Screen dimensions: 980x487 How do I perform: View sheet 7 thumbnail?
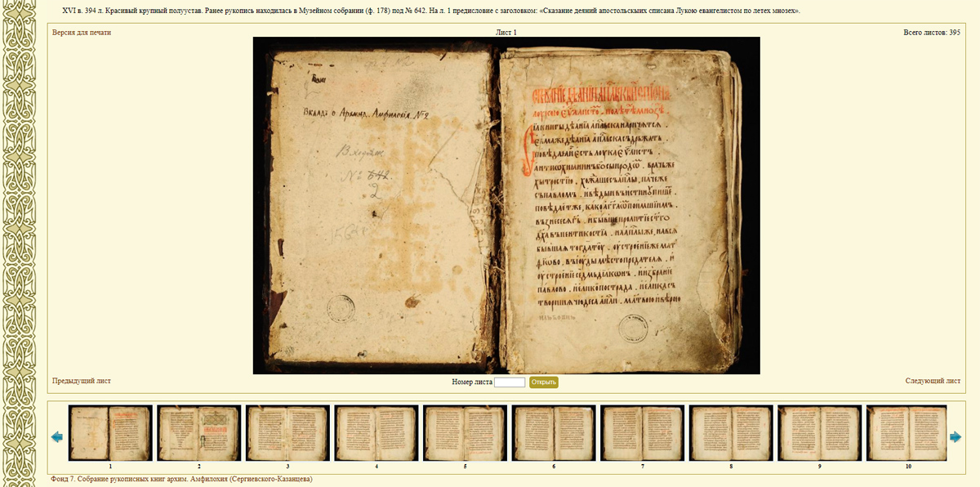click(x=642, y=433)
